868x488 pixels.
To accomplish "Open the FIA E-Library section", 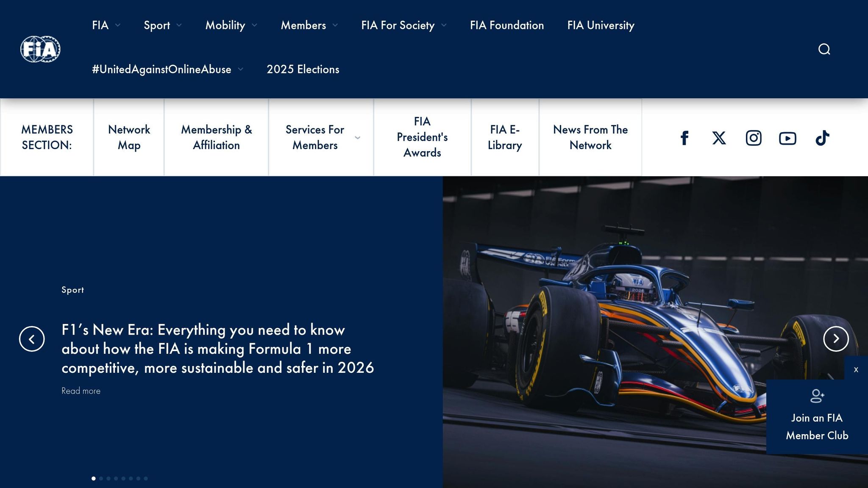I will (505, 137).
